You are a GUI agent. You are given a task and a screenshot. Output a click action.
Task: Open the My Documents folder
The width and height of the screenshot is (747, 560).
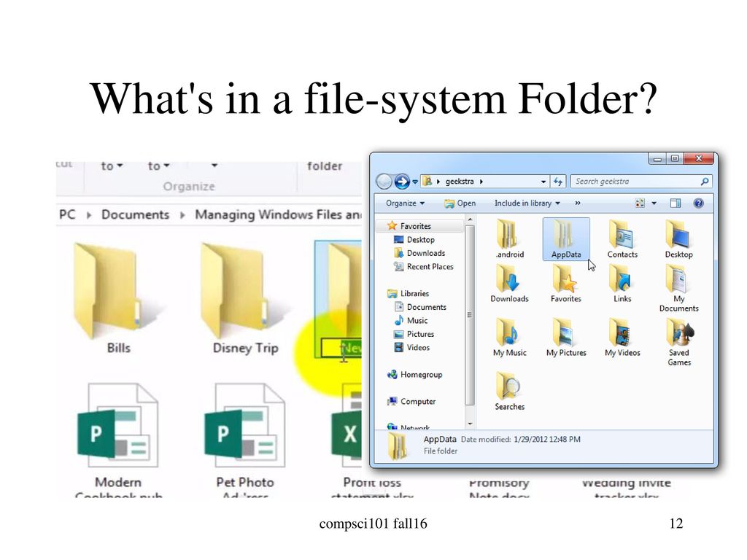[679, 288]
